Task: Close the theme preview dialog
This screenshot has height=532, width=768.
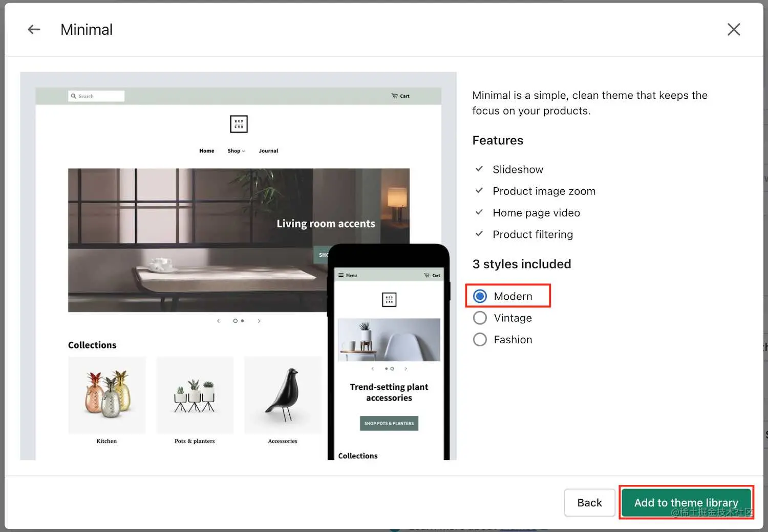Action: pos(734,29)
